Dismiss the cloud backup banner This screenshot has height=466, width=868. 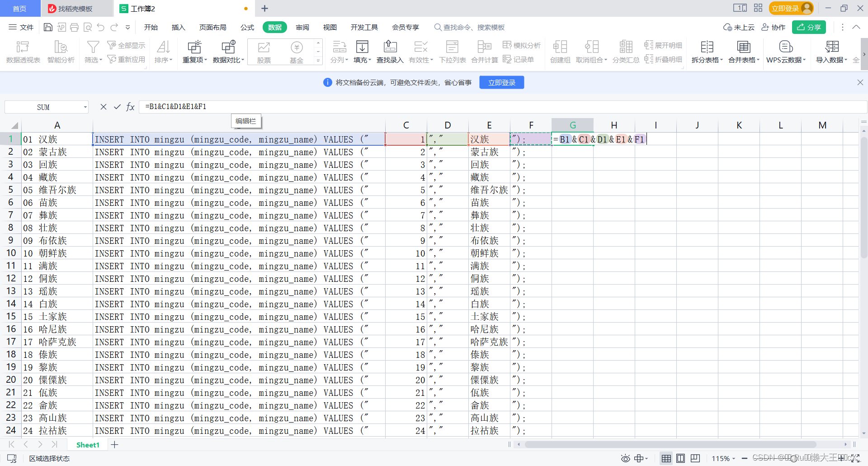coord(860,82)
